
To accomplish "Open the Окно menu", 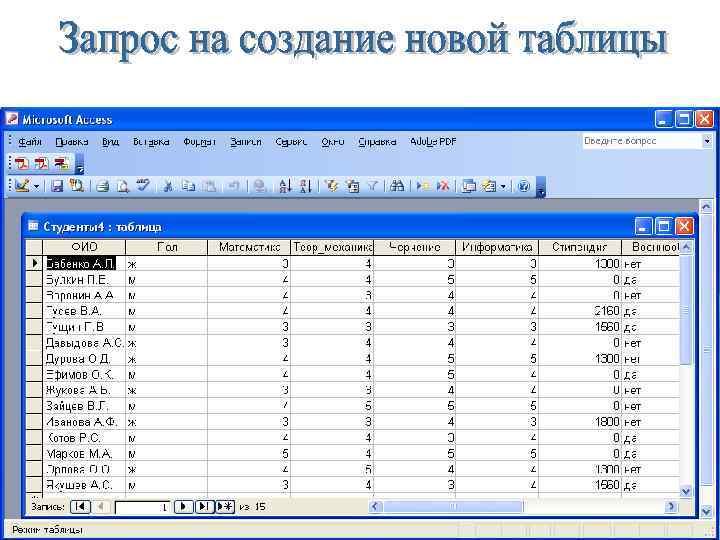I will 333,142.
